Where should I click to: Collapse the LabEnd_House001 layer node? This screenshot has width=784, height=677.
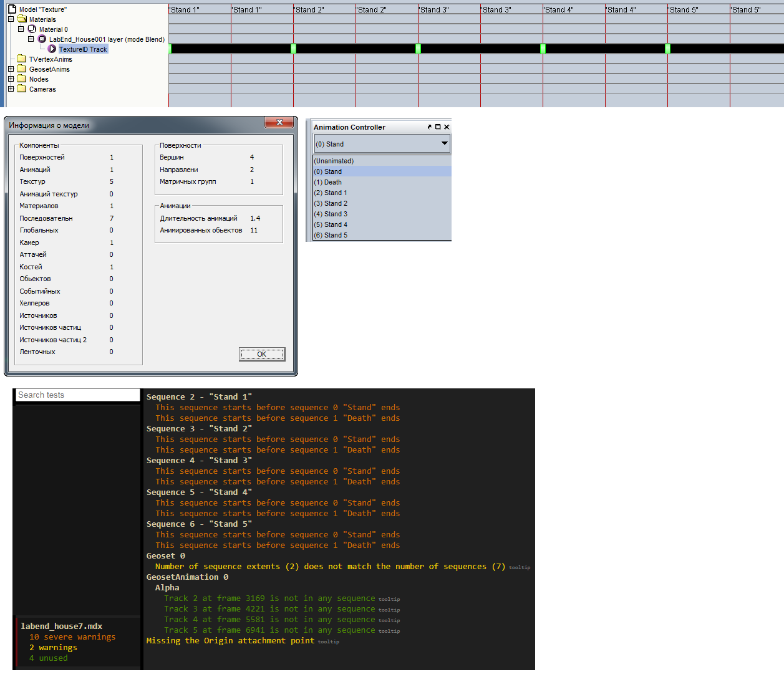point(31,39)
